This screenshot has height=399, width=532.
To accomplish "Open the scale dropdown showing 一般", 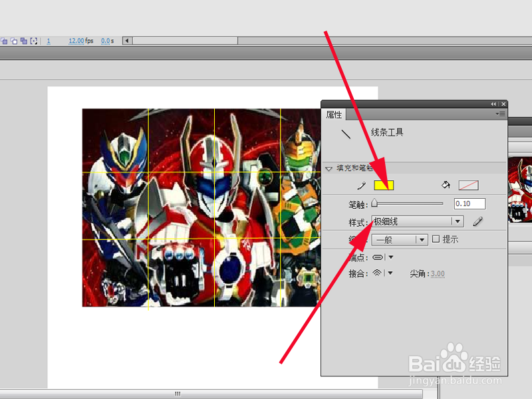I will [x=400, y=240].
